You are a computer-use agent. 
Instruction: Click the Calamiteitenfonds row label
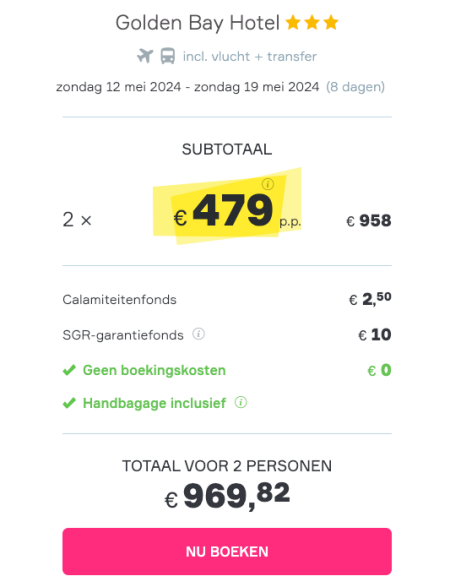(x=119, y=300)
